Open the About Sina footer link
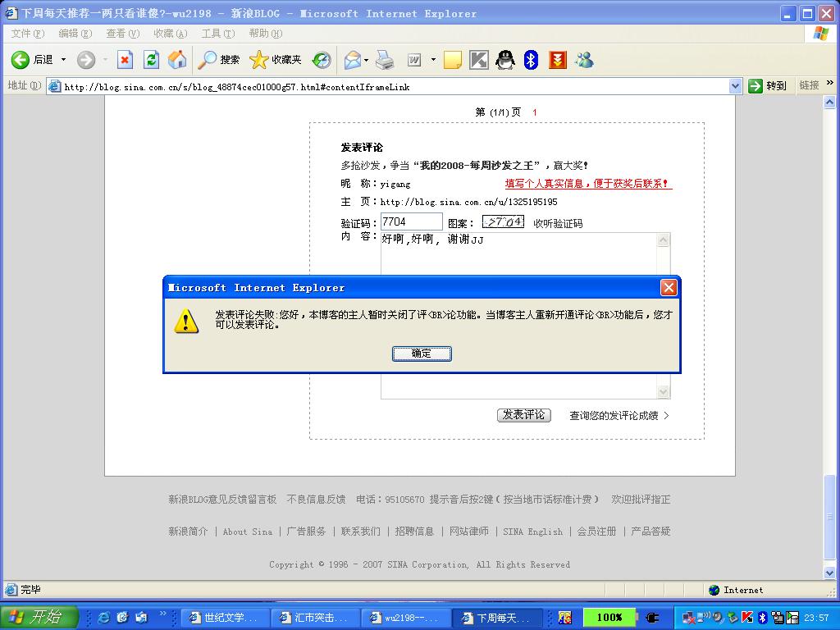 pos(248,532)
